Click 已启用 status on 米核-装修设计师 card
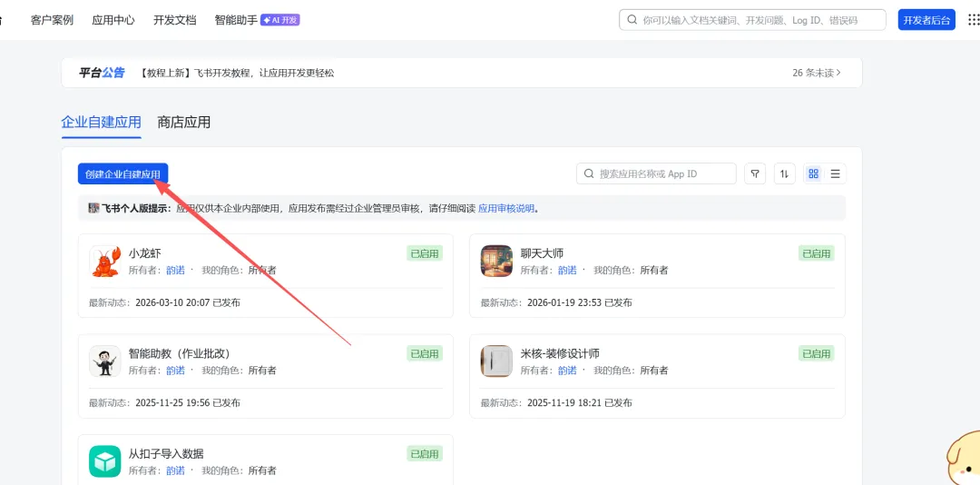 [817, 353]
